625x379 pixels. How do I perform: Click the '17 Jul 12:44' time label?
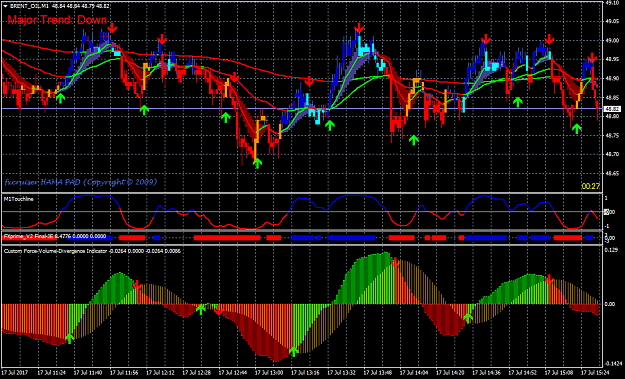click(233, 373)
